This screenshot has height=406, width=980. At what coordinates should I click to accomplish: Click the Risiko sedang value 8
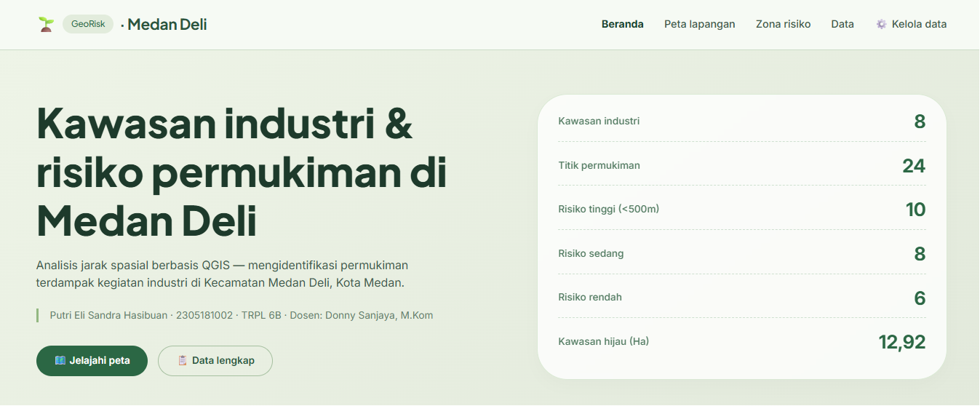tap(920, 254)
